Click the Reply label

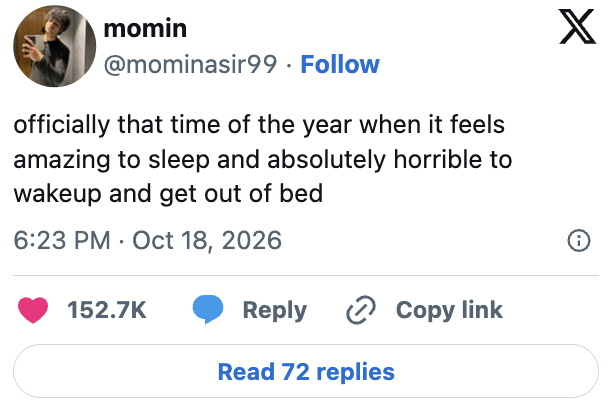coord(274,310)
